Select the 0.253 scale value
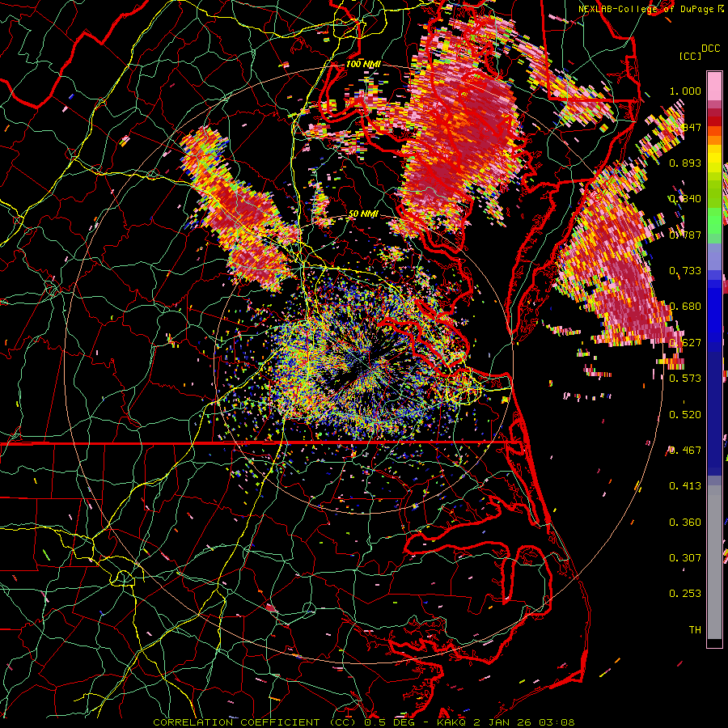The height and width of the screenshot is (728, 728). [685, 594]
